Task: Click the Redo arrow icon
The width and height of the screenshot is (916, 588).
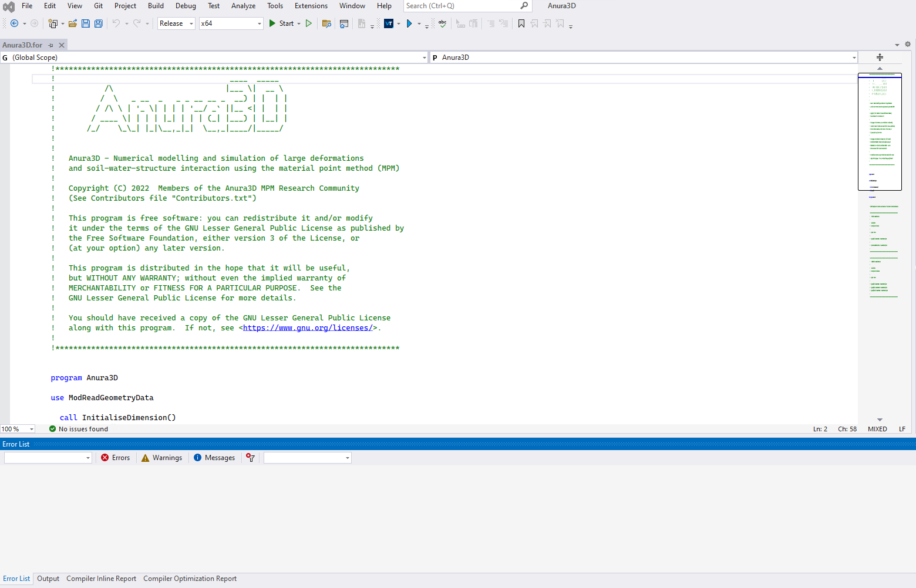Action: (x=137, y=23)
